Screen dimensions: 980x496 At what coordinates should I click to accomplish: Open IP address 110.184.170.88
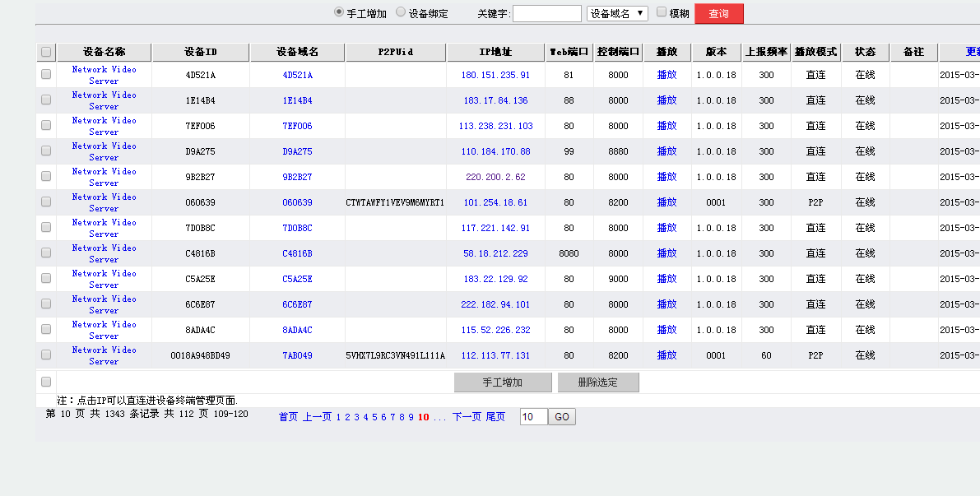[x=495, y=152]
